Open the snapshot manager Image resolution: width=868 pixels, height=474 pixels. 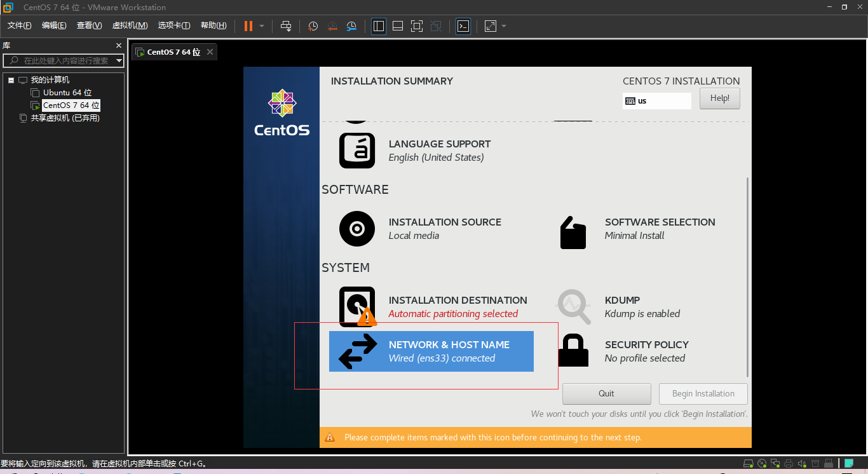[x=351, y=26]
